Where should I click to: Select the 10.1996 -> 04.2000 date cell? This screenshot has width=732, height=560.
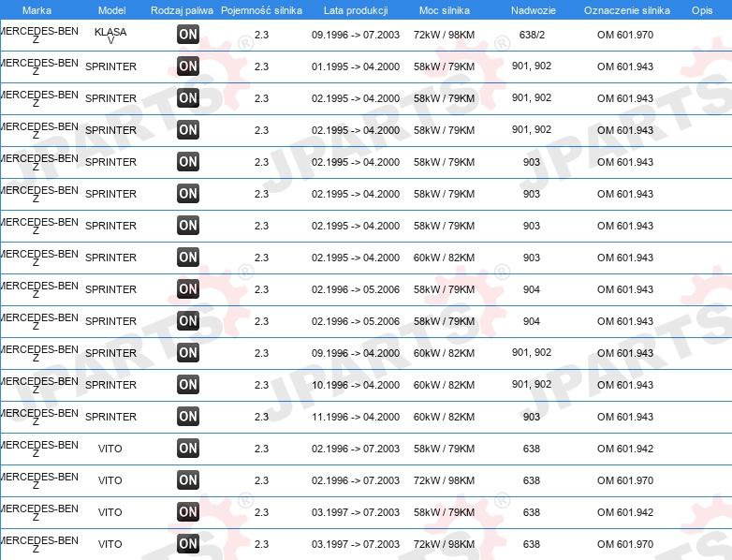[x=356, y=385]
